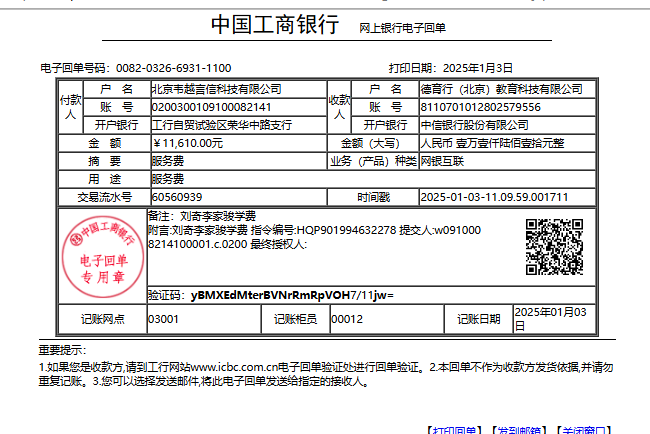Click the 用途 label cell
The height and width of the screenshot is (434, 650).
pyautogui.click(x=104, y=179)
